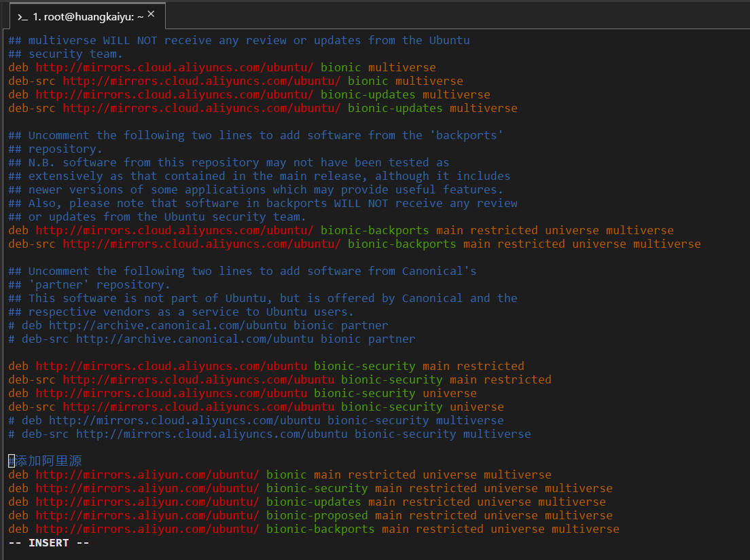Click the '-- INSERT --' mode indicator

49,543
